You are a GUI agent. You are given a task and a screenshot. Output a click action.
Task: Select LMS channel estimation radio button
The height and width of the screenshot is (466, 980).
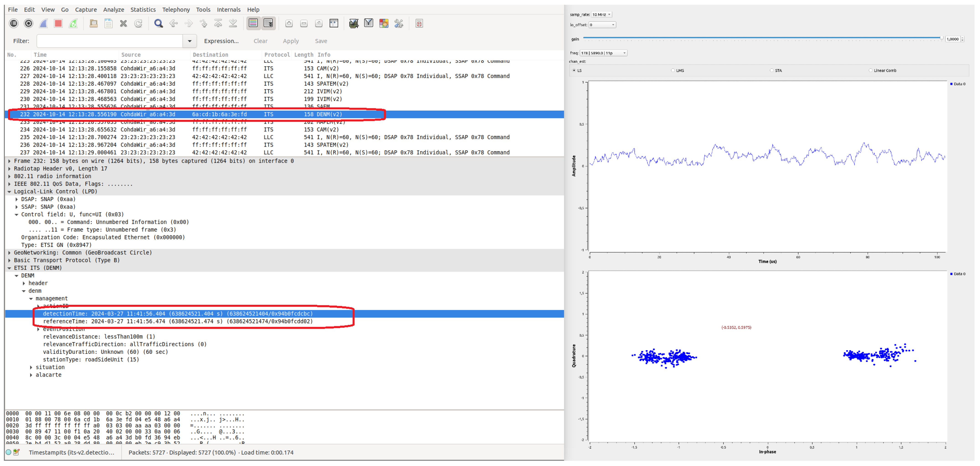pyautogui.click(x=673, y=70)
